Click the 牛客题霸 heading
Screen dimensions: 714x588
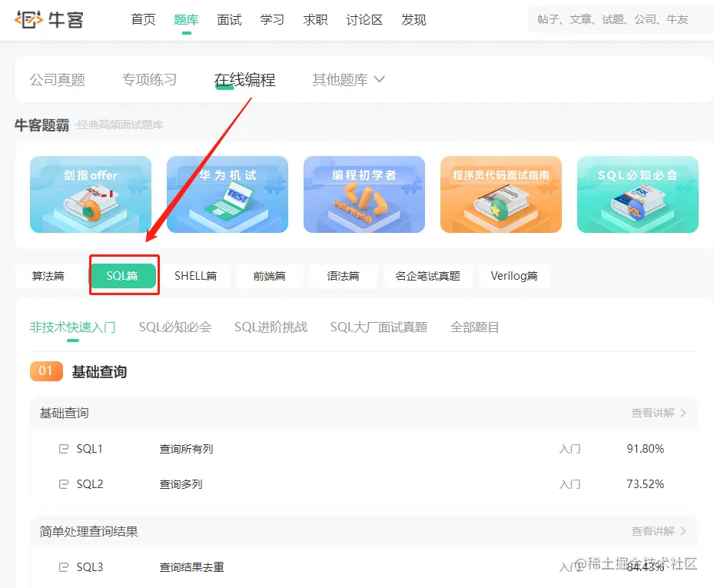click(x=42, y=125)
